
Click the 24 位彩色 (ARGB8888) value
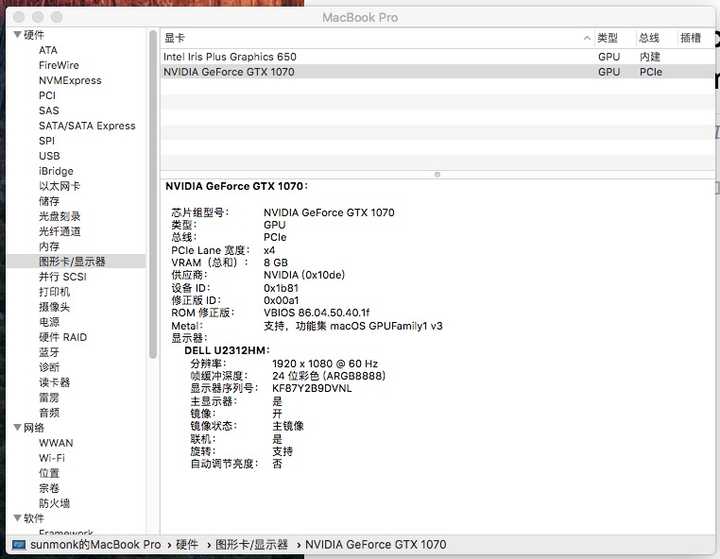coord(328,376)
